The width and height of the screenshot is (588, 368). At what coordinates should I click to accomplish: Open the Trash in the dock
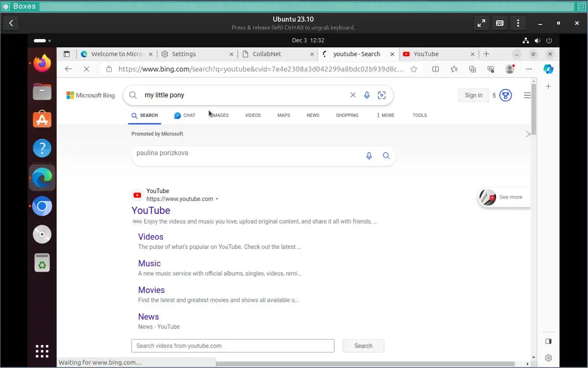tap(42, 263)
